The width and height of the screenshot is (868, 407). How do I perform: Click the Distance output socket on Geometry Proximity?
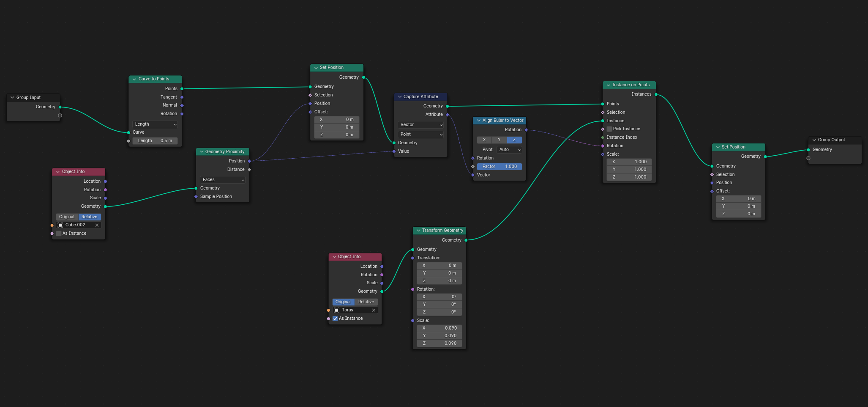pos(249,170)
